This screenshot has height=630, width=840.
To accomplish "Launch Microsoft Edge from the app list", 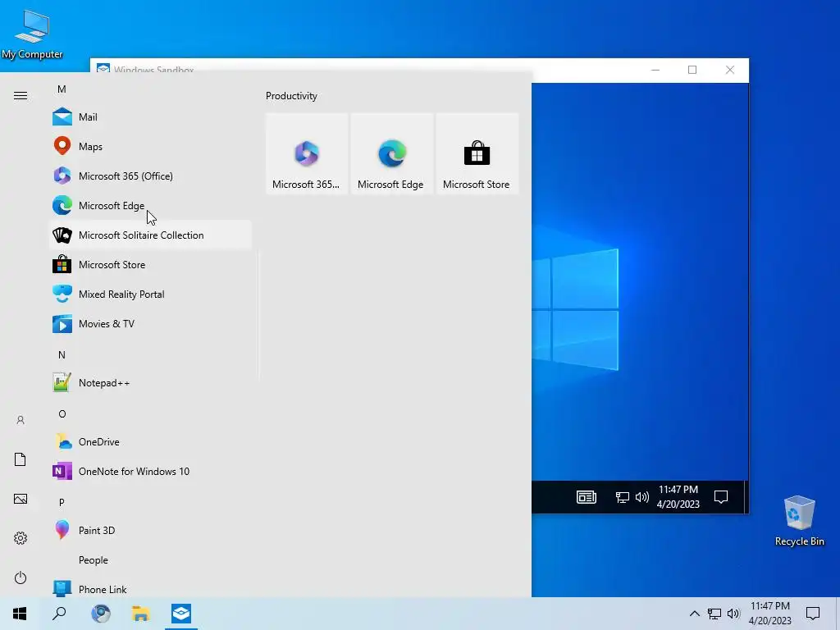I will (150, 206).
